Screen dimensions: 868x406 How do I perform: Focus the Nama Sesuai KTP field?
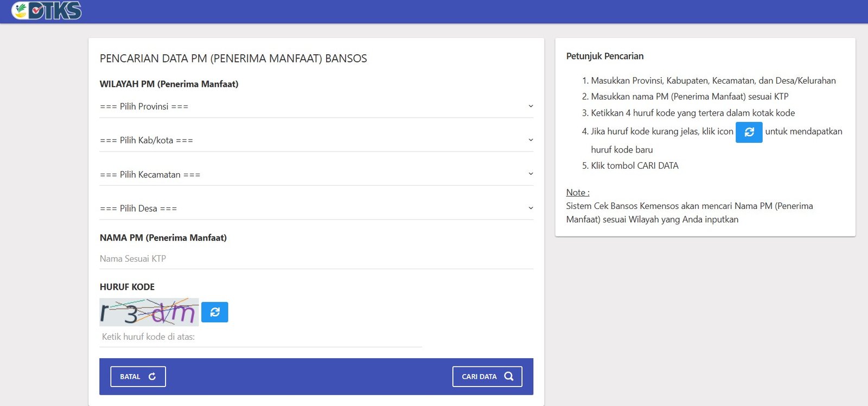point(315,259)
